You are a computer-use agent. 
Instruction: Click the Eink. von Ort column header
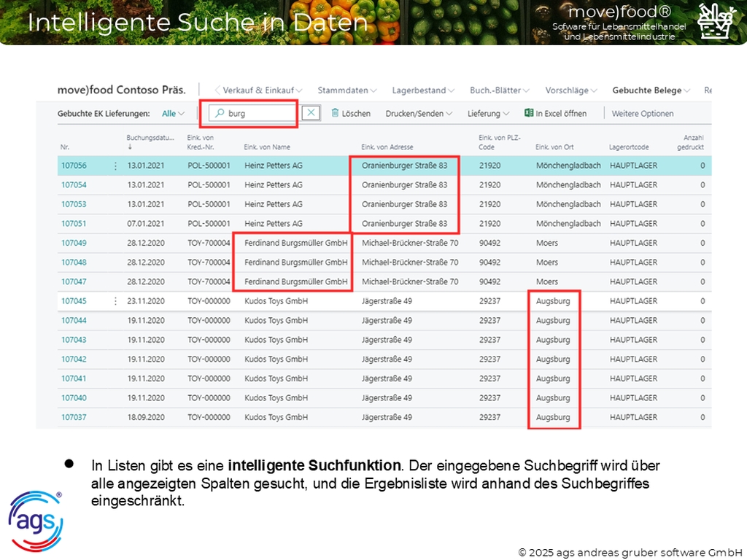pos(554,147)
